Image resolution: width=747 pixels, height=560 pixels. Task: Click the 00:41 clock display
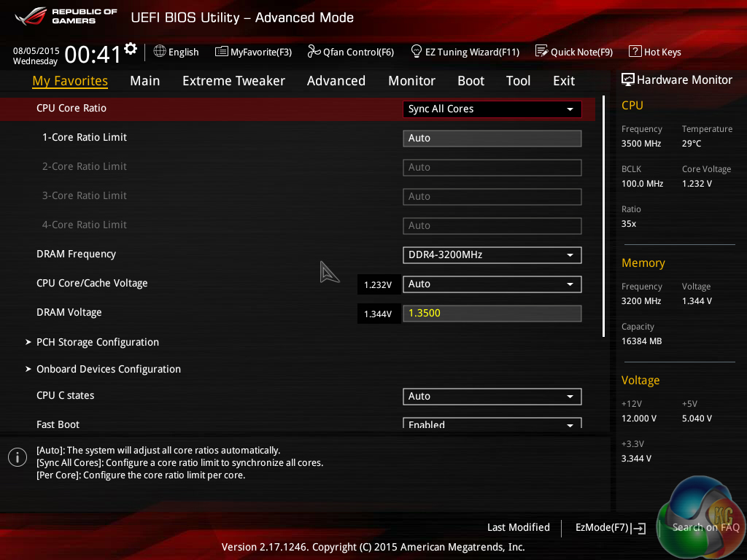click(x=93, y=54)
